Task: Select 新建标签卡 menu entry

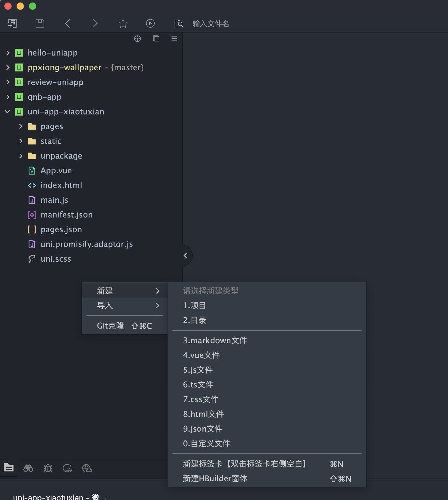Action: pos(267,464)
